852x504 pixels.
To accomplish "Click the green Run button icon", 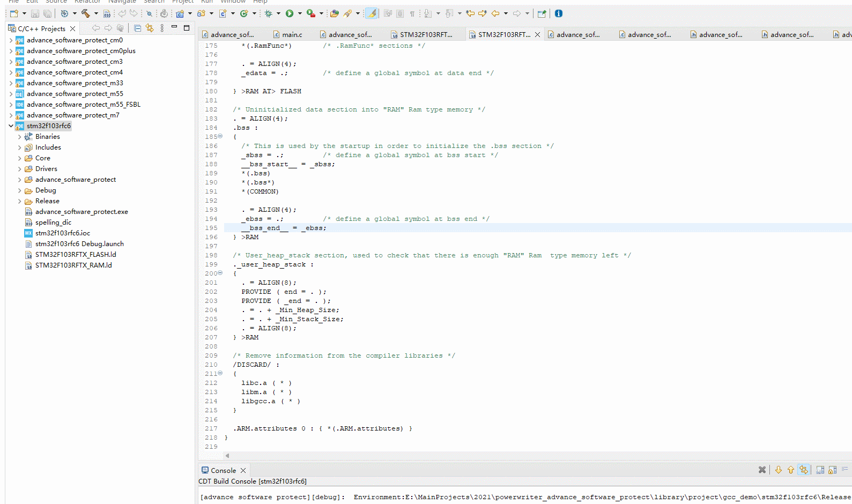I will (x=290, y=13).
